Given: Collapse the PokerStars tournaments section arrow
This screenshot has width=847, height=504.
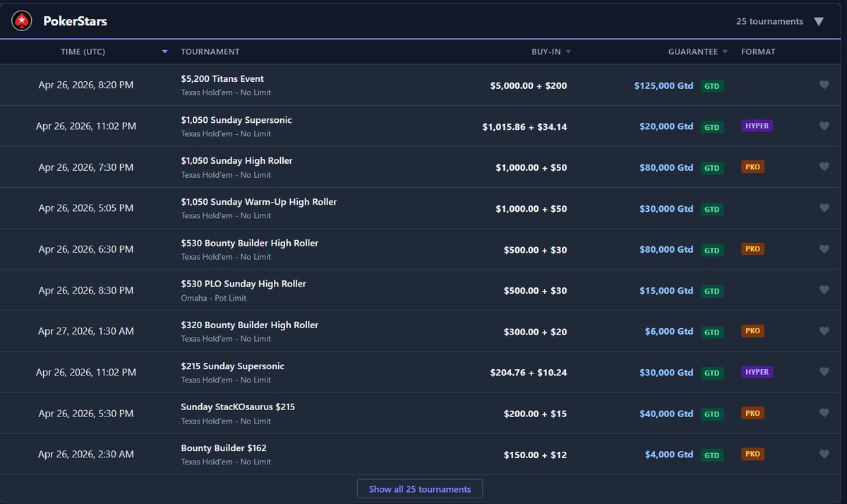Looking at the screenshot, I should [x=819, y=22].
